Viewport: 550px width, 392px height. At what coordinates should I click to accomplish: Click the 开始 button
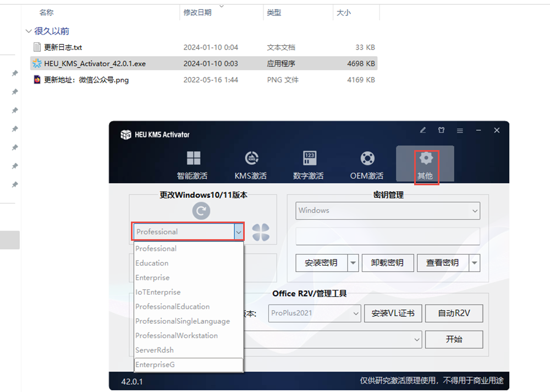tap(454, 339)
